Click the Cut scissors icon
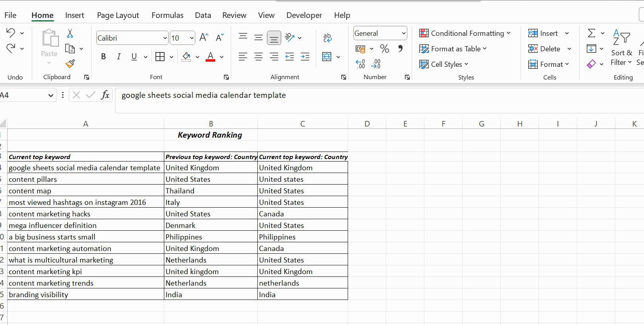Viewport: 644px width, 325px height. tap(70, 33)
